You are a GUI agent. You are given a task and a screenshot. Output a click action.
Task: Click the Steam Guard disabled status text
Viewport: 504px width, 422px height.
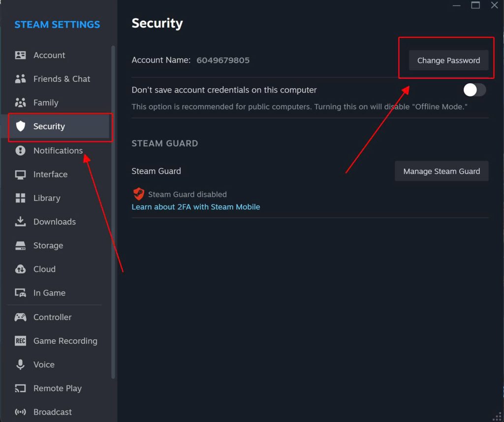(x=188, y=195)
